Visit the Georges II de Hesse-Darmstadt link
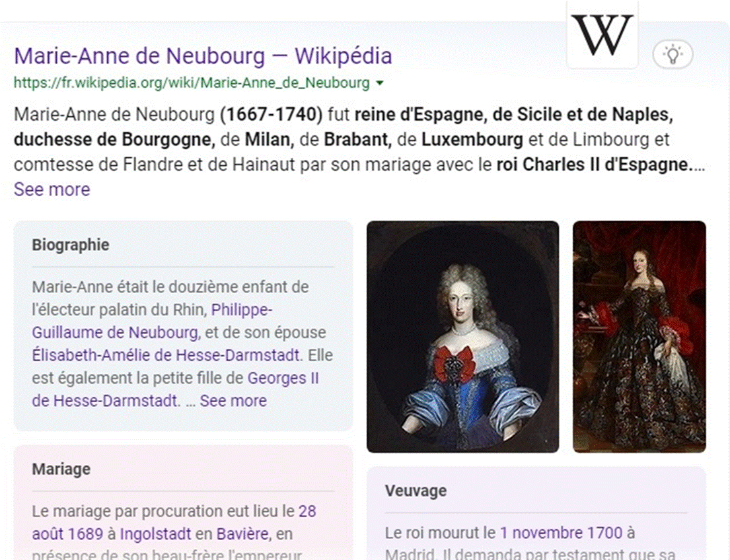This screenshot has height=560, width=730. 176,389
